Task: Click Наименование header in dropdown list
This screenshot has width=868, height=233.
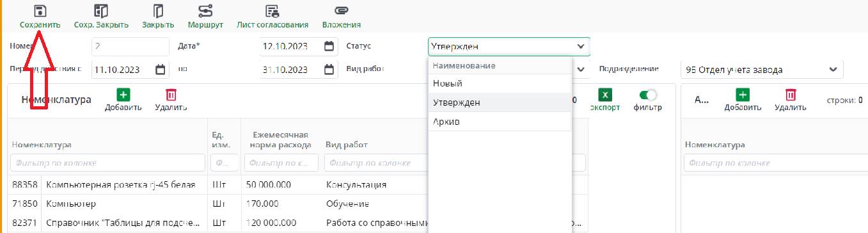Action: tap(464, 65)
